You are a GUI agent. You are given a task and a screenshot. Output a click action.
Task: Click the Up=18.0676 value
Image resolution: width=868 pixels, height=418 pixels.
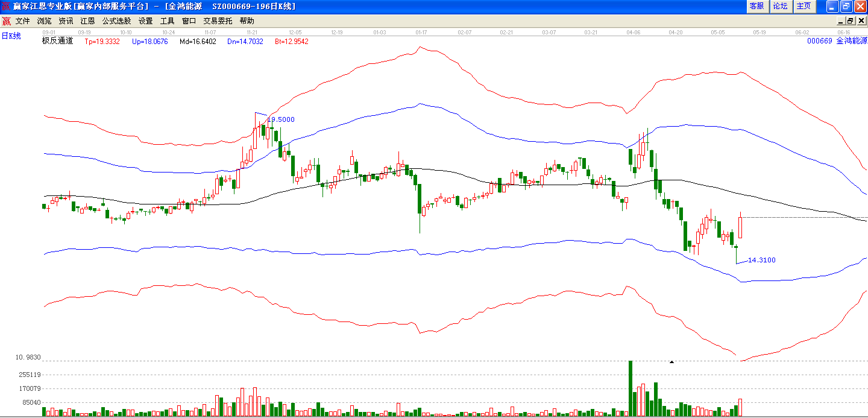pos(150,42)
